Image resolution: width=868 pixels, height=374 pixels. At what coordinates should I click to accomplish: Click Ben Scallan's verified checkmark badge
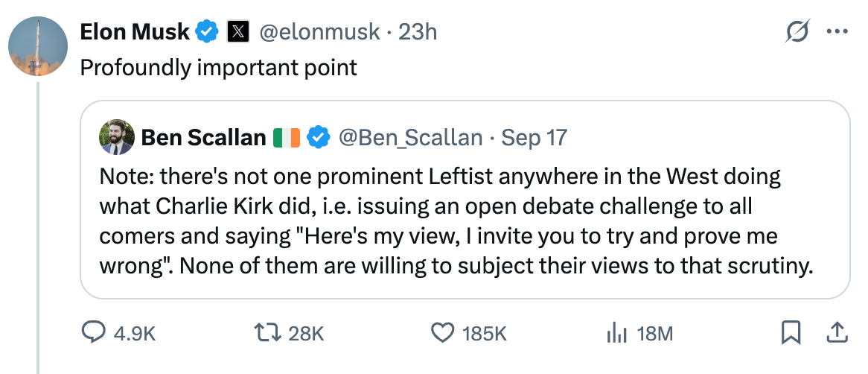319,137
